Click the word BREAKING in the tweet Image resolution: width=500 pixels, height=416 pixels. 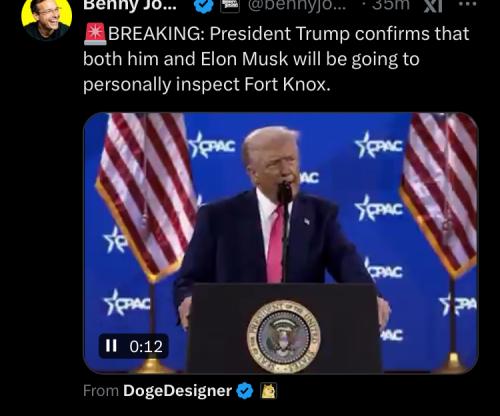click(156, 34)
